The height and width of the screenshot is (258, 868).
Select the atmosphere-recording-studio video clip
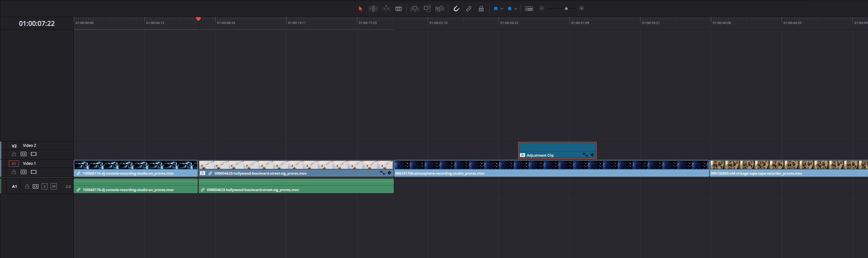pyautogui.click(x=552, y=168)
